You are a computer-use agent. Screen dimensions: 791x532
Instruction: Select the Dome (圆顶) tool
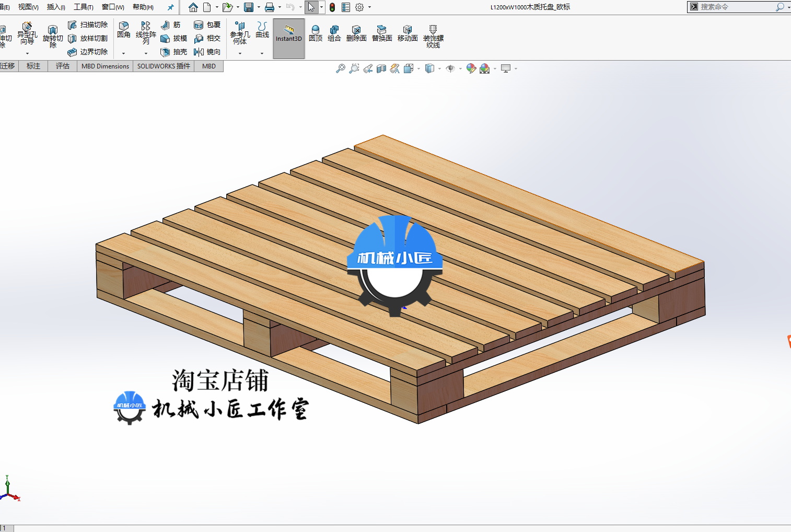[x=316, y=33]
